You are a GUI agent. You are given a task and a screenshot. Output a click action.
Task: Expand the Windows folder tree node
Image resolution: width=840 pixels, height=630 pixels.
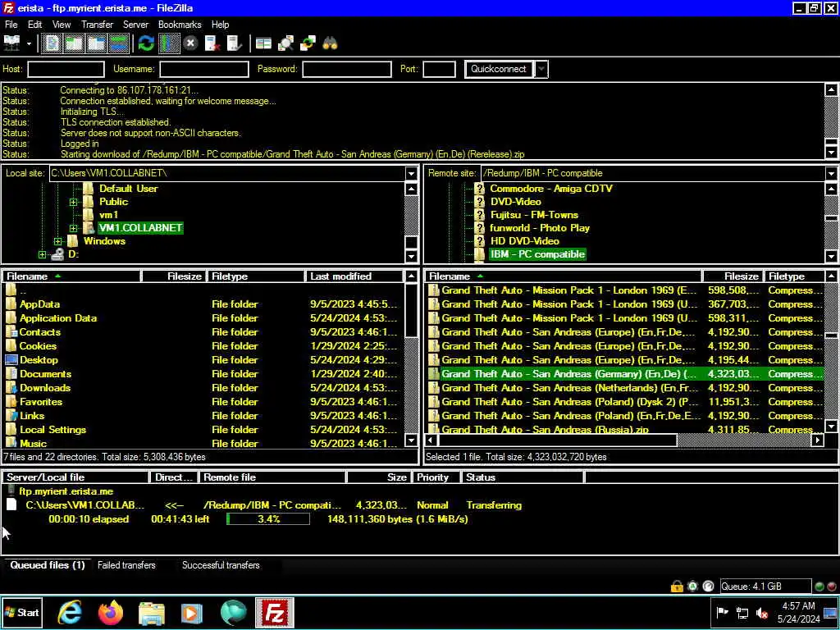click(58, 242)
